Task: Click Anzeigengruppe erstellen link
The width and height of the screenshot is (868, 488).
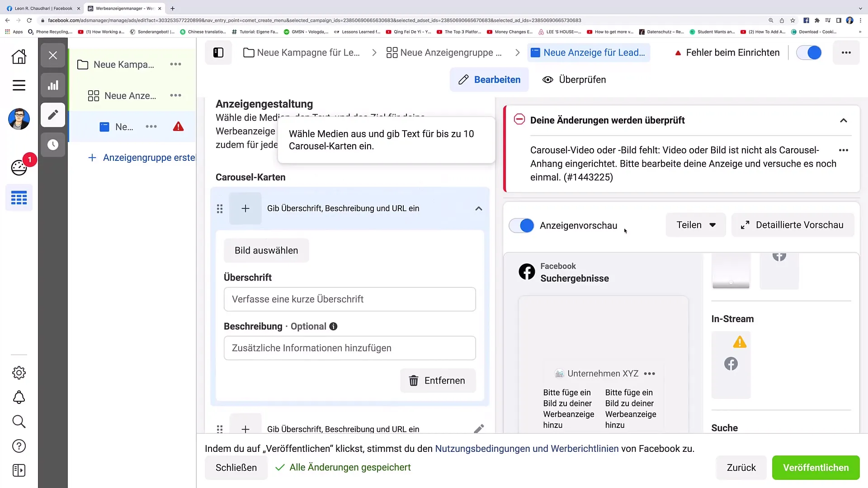Action: 142,158
